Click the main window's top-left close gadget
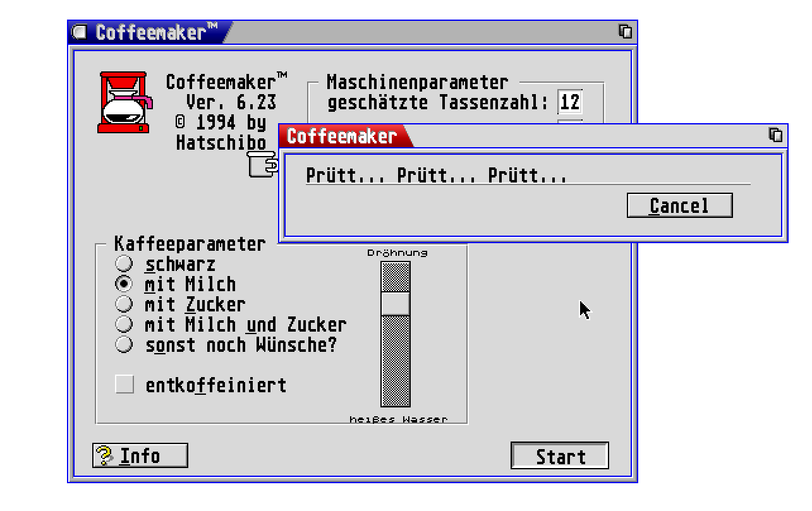The height and width of the screenshot is (511, 812). 79,32
